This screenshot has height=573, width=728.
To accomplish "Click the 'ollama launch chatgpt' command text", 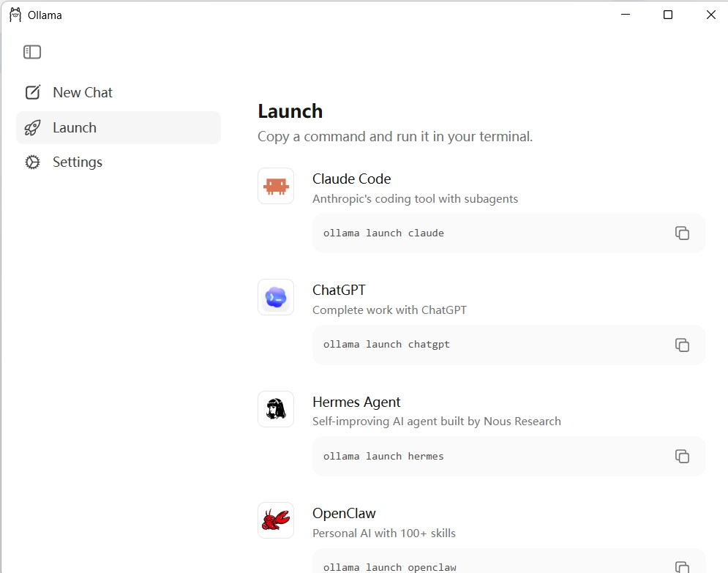I will 386,345.
